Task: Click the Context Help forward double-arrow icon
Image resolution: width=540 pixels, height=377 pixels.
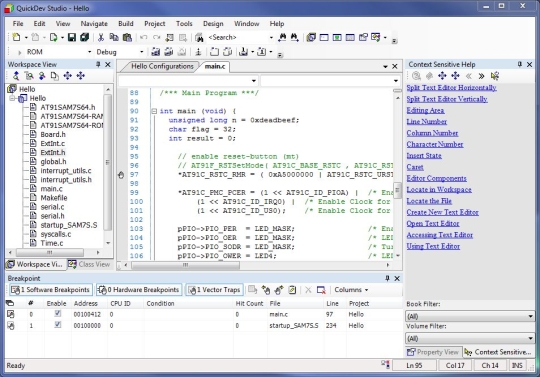Action: 481,76
